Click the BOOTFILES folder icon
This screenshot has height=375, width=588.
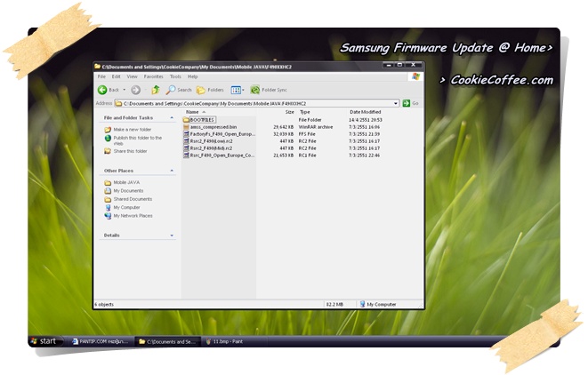(x=186, y=120)
